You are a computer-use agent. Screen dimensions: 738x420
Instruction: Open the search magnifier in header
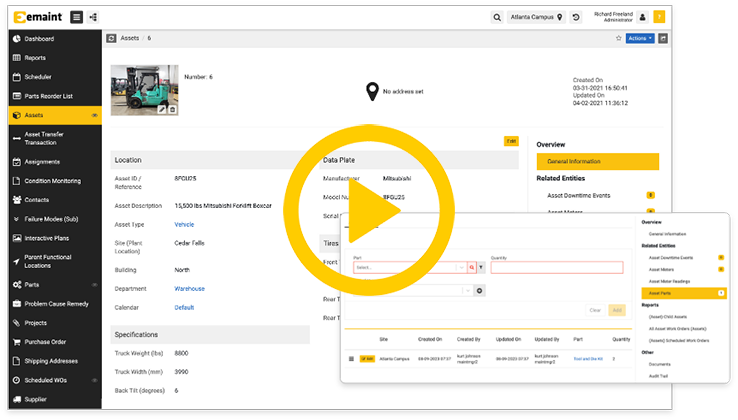(497, 17)
